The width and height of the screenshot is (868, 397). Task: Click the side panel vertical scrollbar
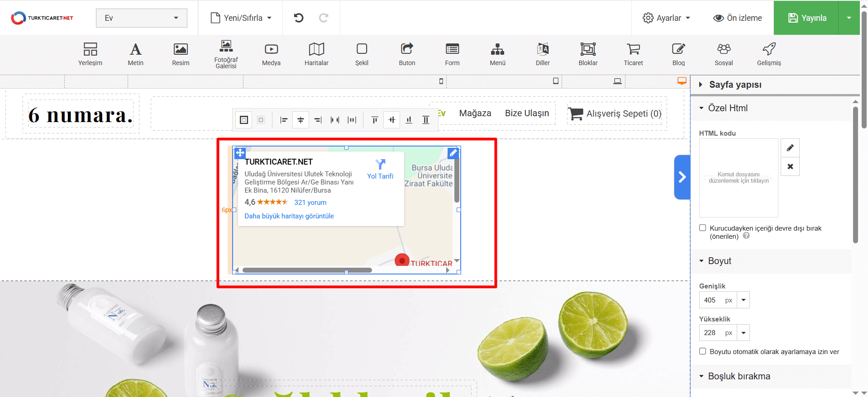pos(855,175)
